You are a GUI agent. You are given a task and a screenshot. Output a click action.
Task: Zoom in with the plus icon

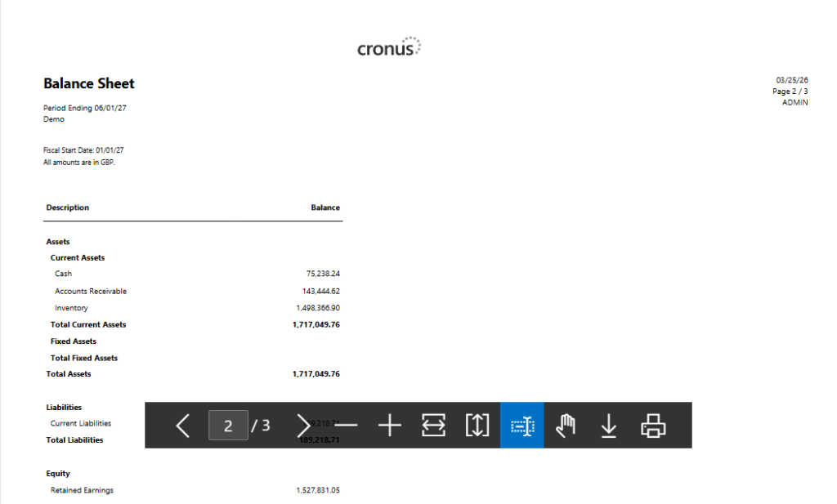(390, 425)
